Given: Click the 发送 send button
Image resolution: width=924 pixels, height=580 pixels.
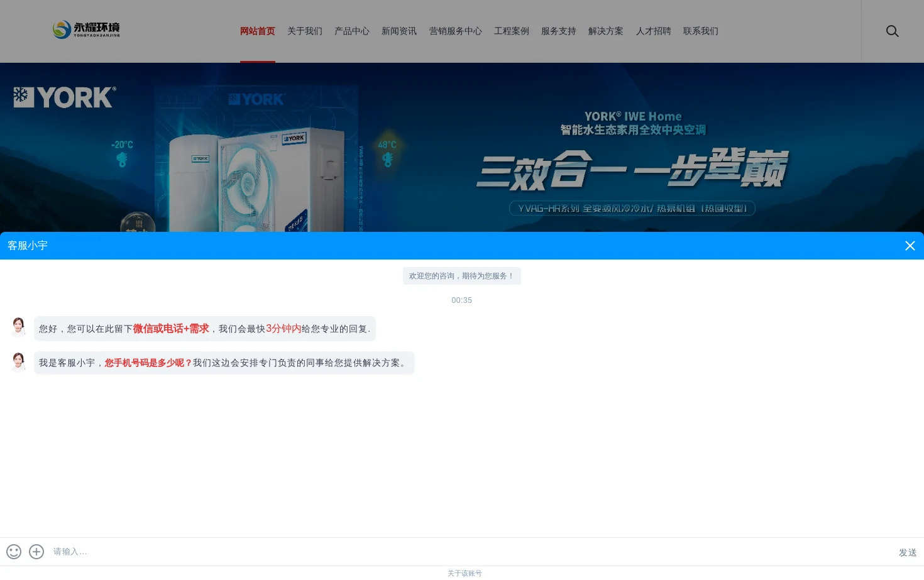Looking at the screenshot, I should pos(908,552).
